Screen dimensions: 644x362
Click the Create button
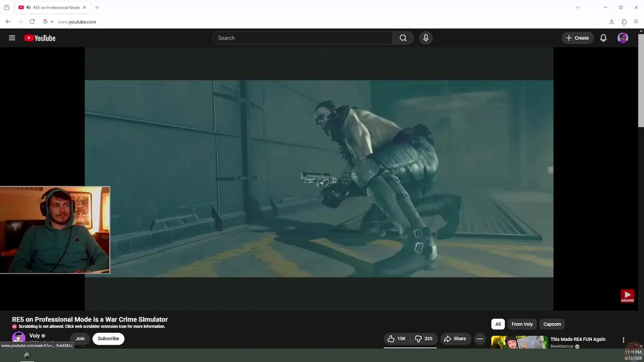point(577,38)
